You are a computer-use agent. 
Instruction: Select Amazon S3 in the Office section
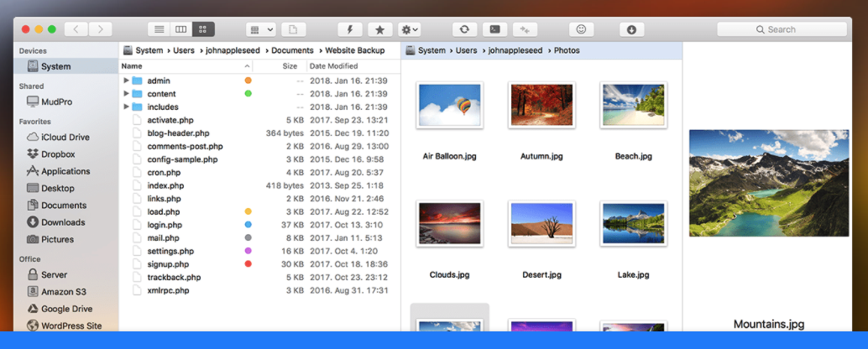point(64,292)
